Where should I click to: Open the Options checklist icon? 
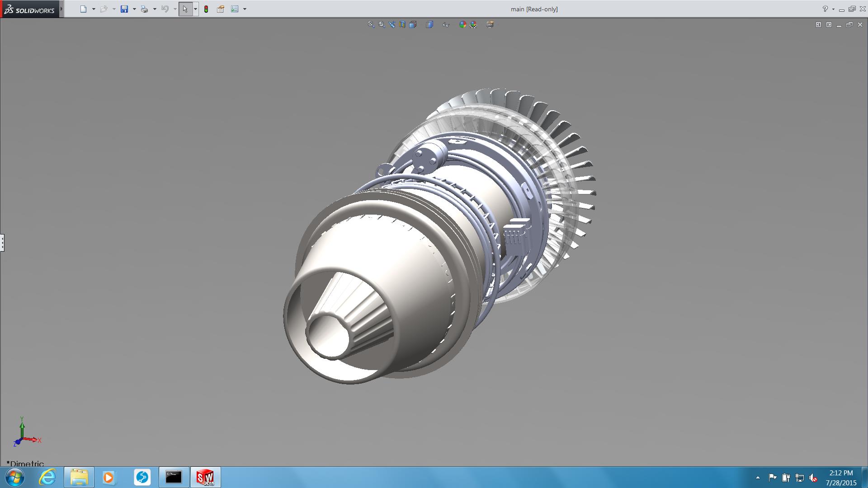[x=235, y=9]
